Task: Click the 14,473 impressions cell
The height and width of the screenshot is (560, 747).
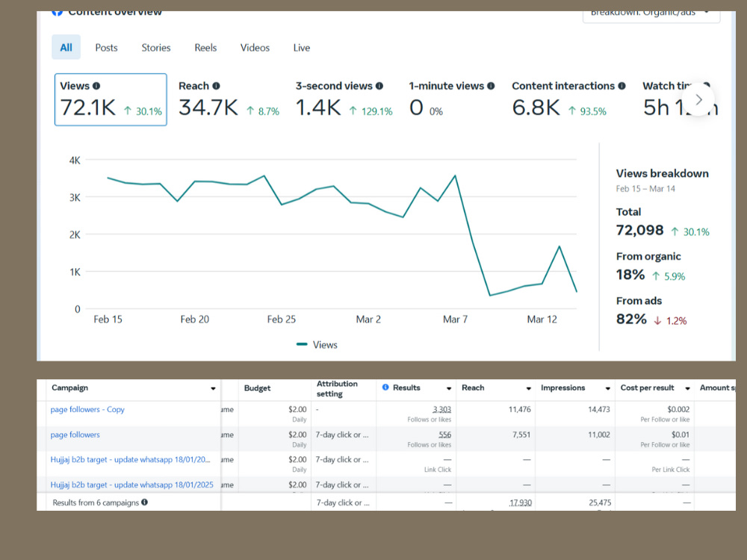Action: pyautogui.click(x=599, y=409)
